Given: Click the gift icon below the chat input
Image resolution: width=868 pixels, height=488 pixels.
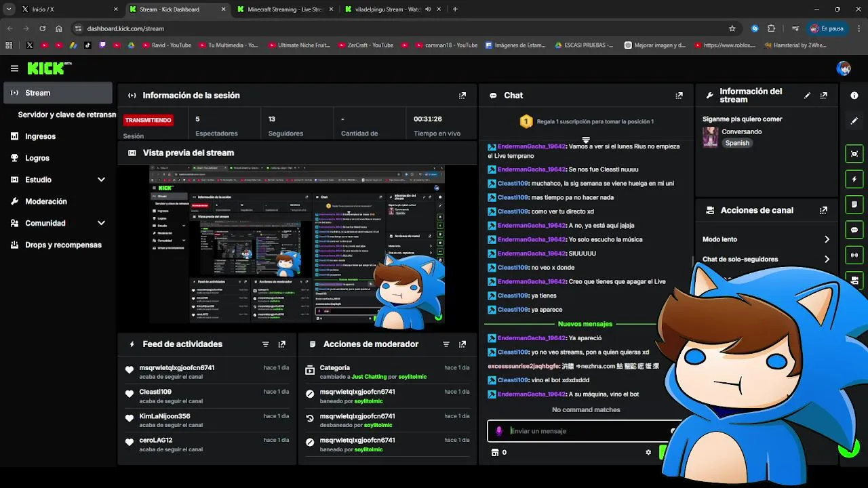Looking at the screenshot, I should point(495,453).
